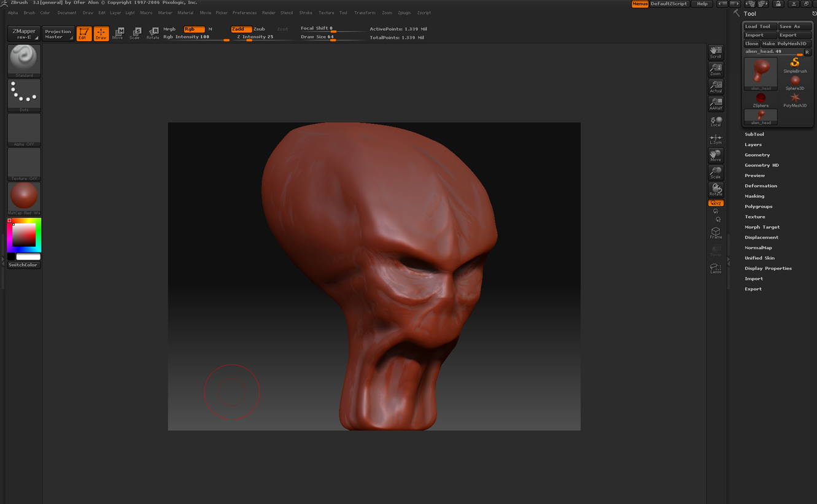The image size is (817, 504).
Task: Select the PolyMesh3D tool
Action: pos(794,99)
